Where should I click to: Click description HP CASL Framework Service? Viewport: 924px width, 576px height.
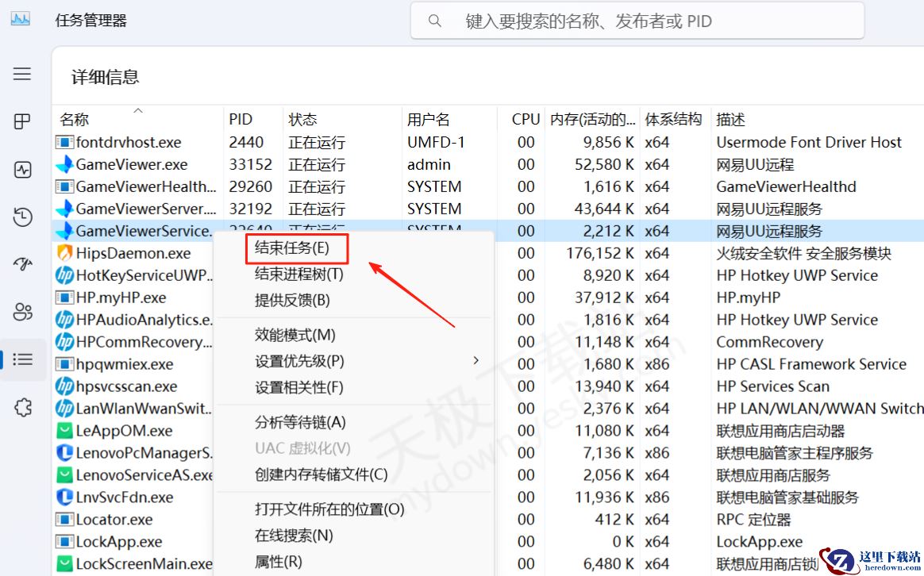[x=810, y=364]
